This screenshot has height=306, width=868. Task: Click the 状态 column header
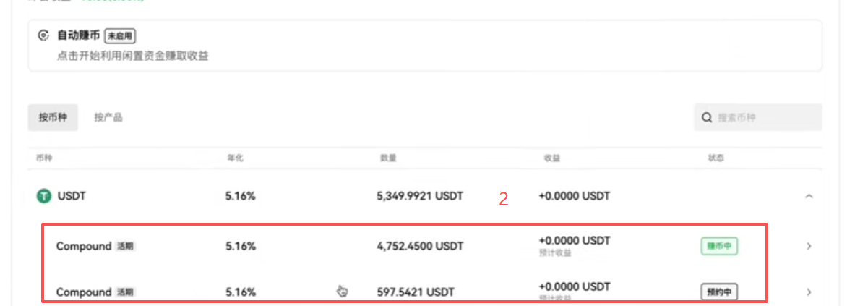point(716,158)
